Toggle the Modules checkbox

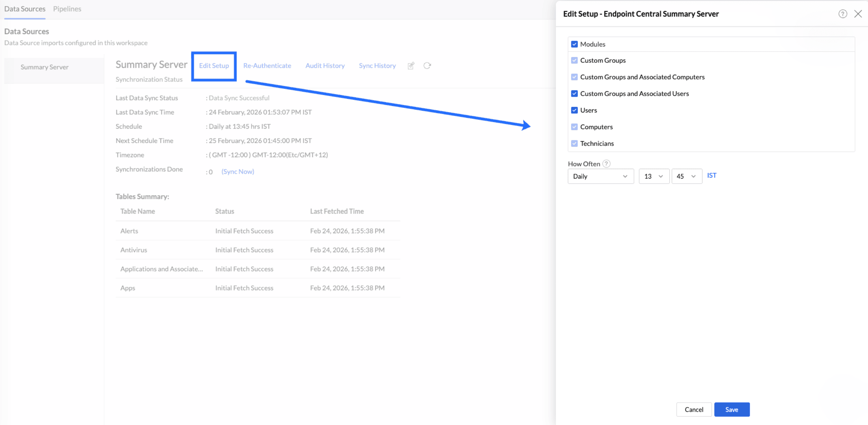point(574,44)
